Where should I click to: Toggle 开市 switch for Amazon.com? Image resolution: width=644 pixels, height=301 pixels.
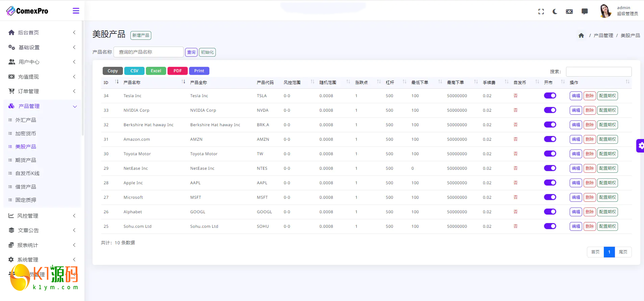550,139
